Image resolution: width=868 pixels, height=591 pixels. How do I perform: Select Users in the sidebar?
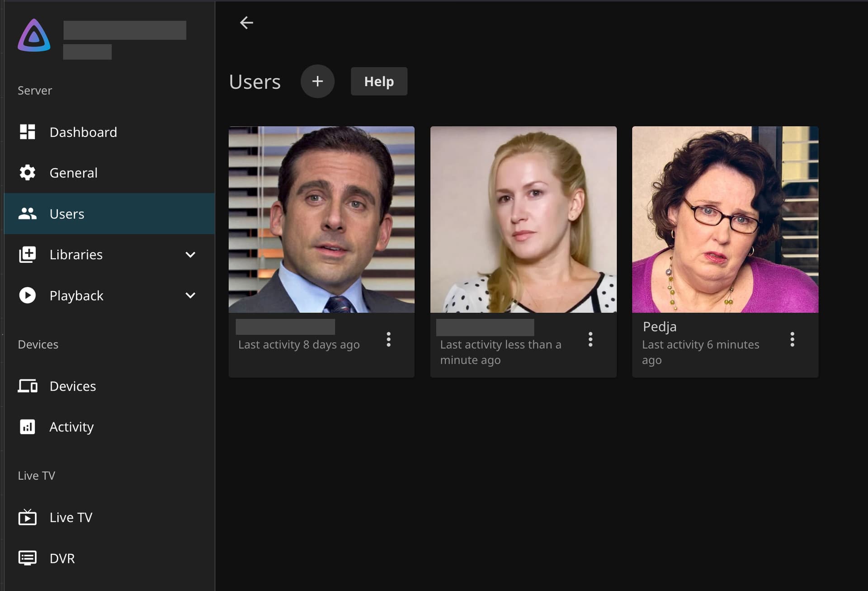[x=67, y=214]
